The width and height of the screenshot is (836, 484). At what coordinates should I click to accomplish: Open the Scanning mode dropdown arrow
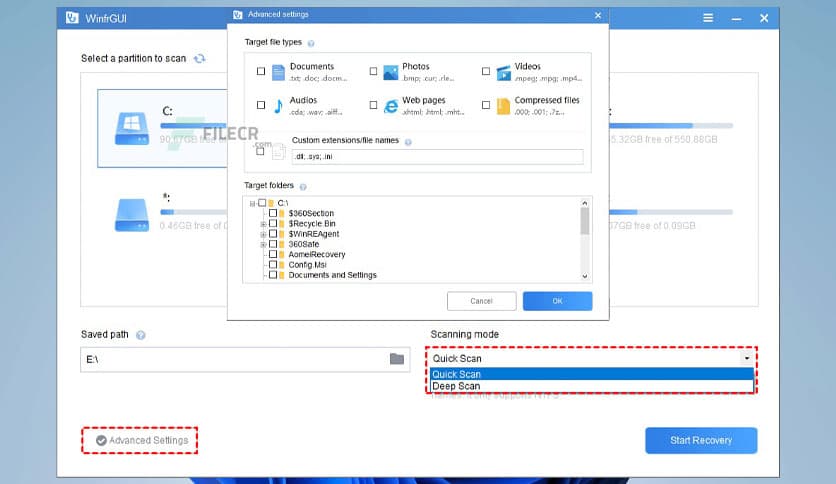[x=747, y=358]
